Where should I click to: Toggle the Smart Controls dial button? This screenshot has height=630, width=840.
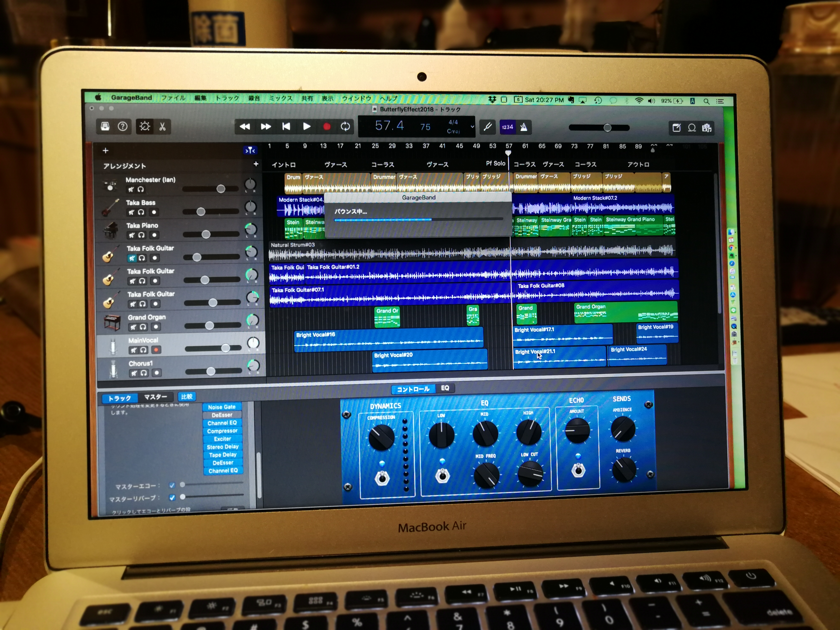coord(145,126)
